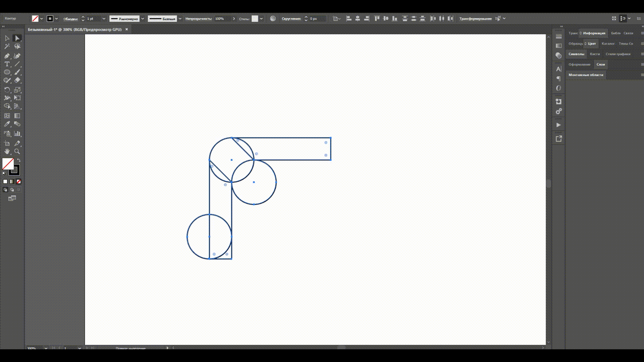Set paint mode to solid Color

click(x=5, y=181)
